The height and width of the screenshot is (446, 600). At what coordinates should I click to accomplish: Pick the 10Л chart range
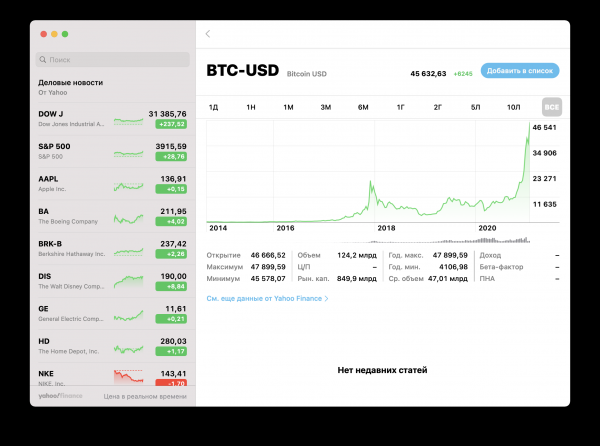click(514, 107)
